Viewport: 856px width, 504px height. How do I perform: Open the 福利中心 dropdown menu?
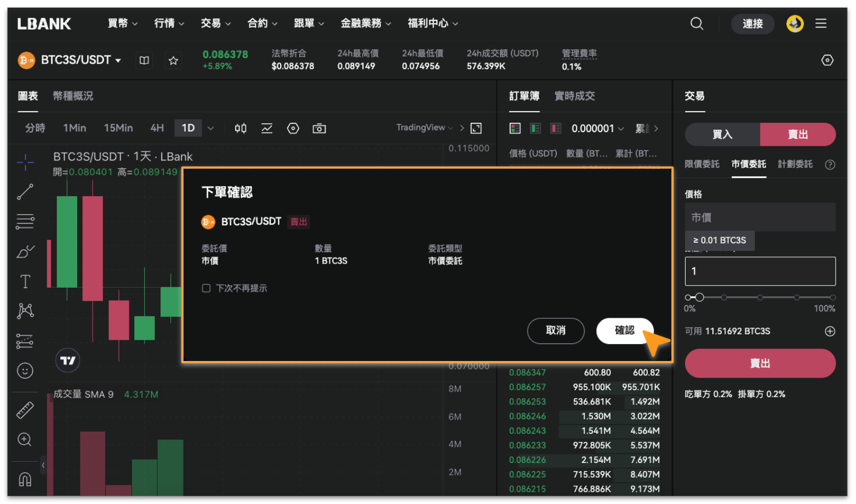[x=433, y=24]
